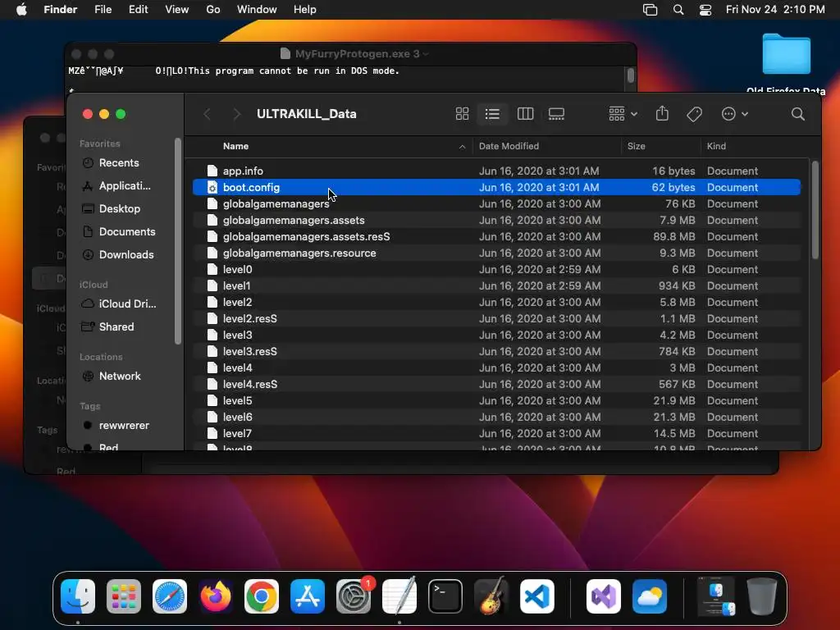Open the View menu
Image resolution: width=840 pixels, height=630 pixels.
point(177,10)
